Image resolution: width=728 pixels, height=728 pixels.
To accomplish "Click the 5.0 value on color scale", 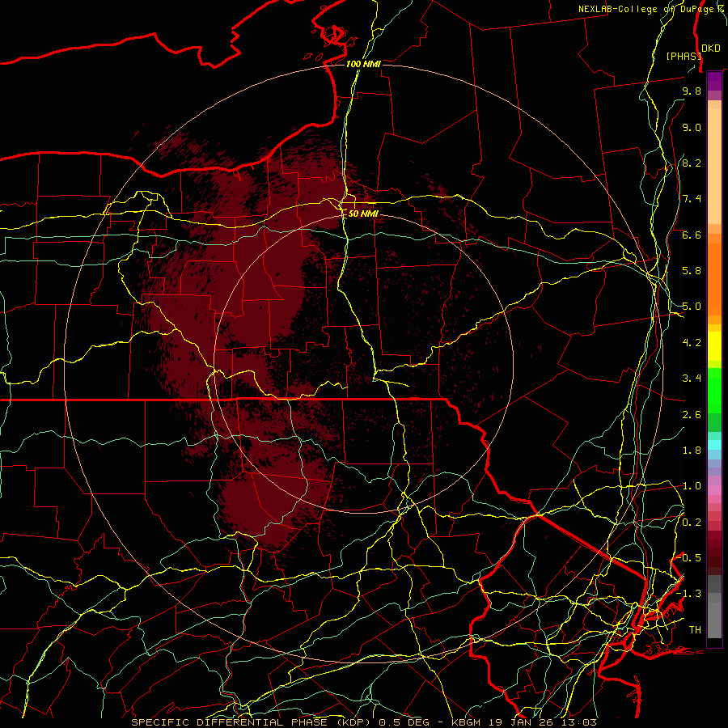I will click(x=692, y=307).
